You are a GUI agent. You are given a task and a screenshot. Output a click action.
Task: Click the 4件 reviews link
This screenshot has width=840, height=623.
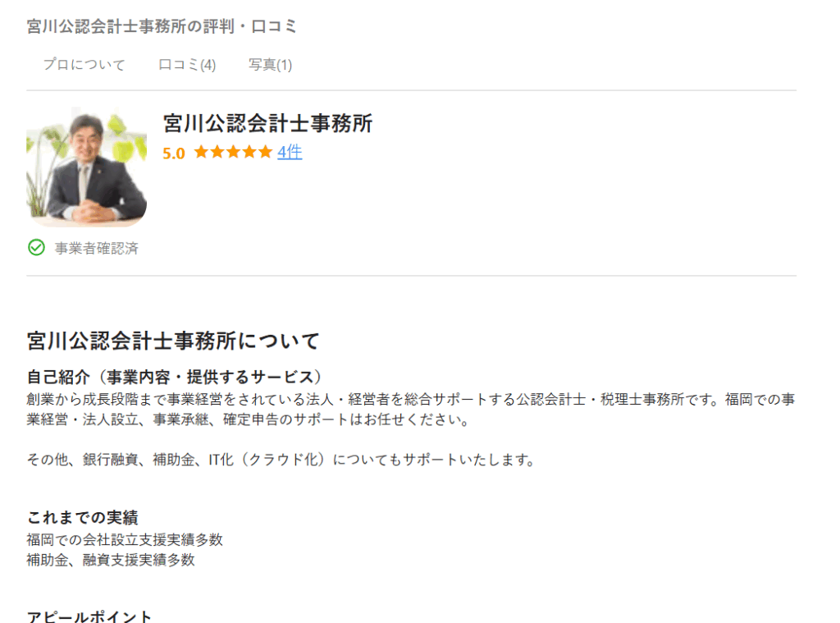point(290,153)
